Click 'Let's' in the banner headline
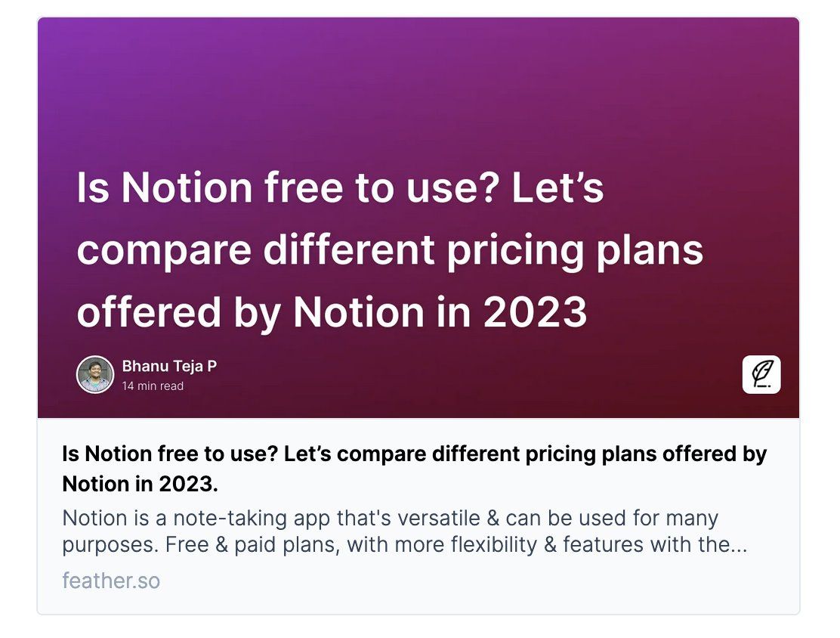840x638 pixels. [x=557, y=187]
